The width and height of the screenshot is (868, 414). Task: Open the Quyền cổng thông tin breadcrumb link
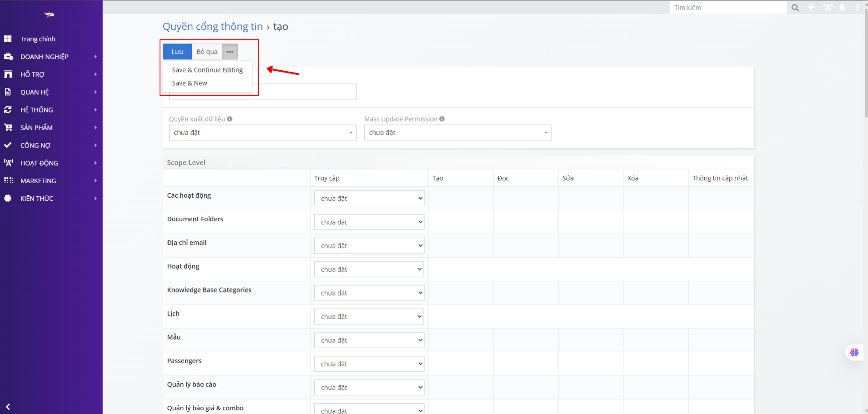tap(213, 27)
